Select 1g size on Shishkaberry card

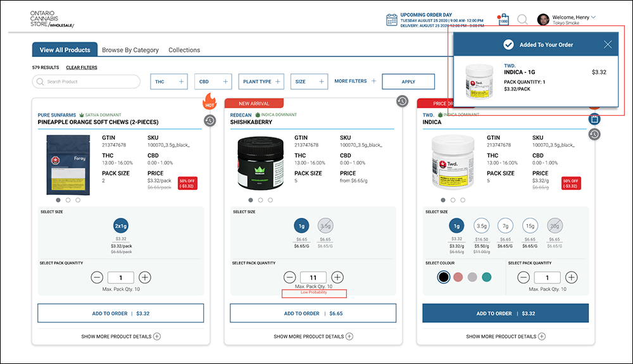[x=301, y=226]
